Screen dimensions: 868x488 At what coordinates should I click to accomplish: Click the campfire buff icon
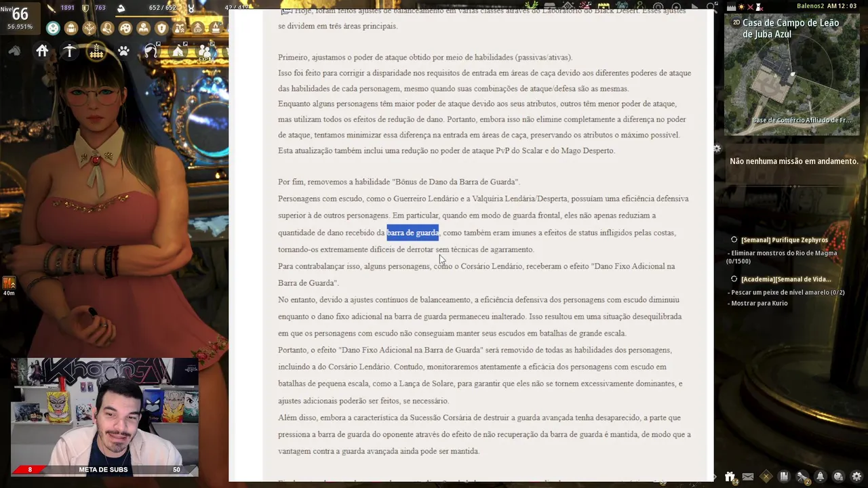point(215,28)
